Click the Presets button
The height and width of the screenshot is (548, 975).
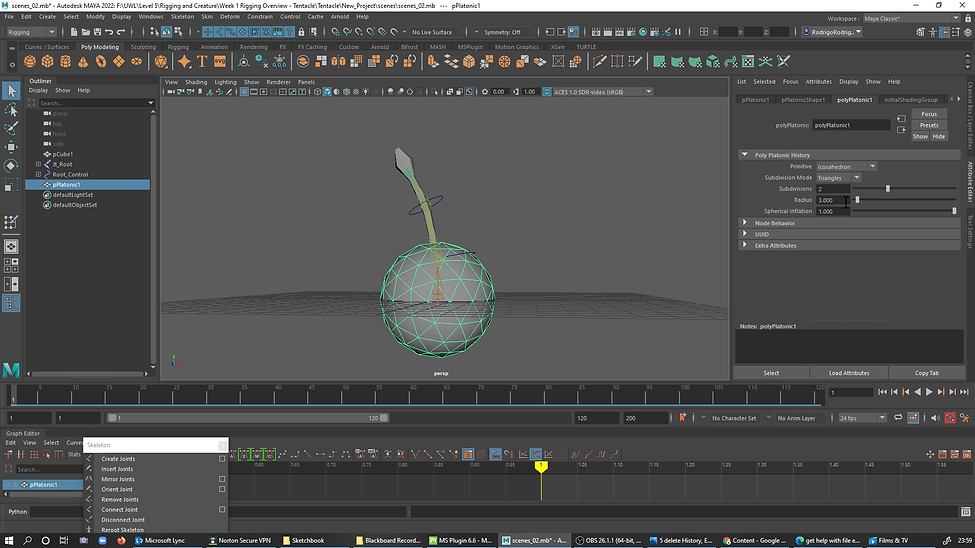coord(929,125)
